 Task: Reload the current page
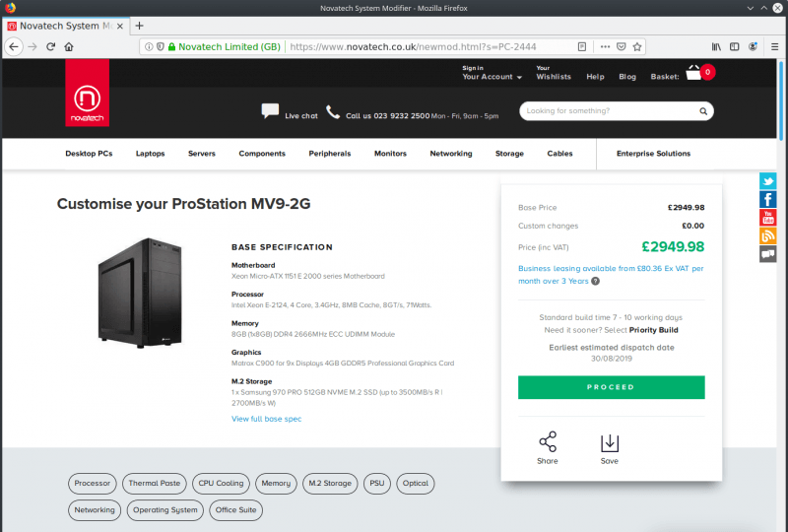tap(51, 46)
